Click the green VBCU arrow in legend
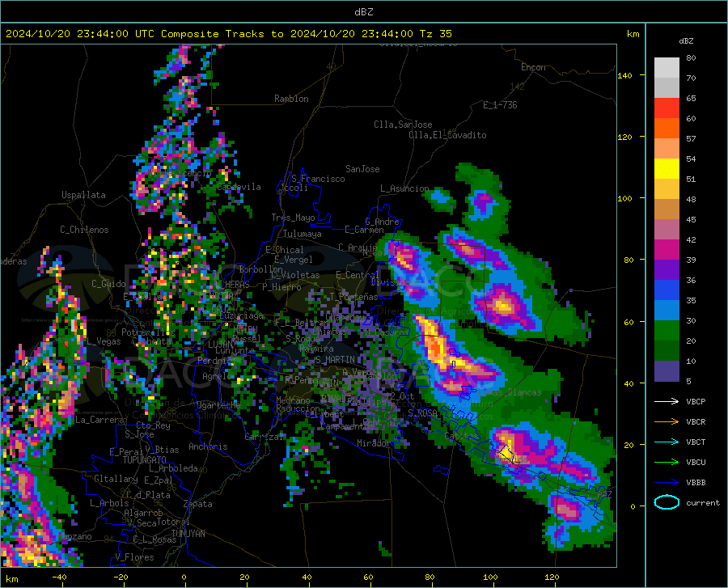728x588 pixels. point(667,463)
